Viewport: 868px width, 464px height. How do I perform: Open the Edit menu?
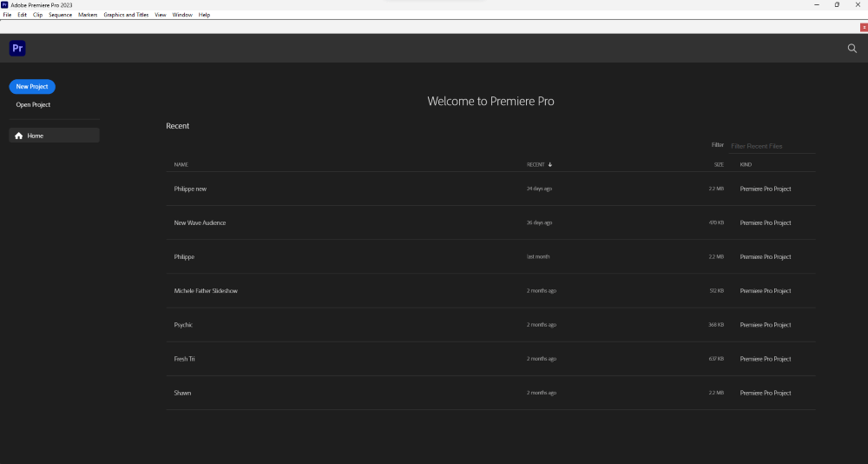[x=23, y=15]
